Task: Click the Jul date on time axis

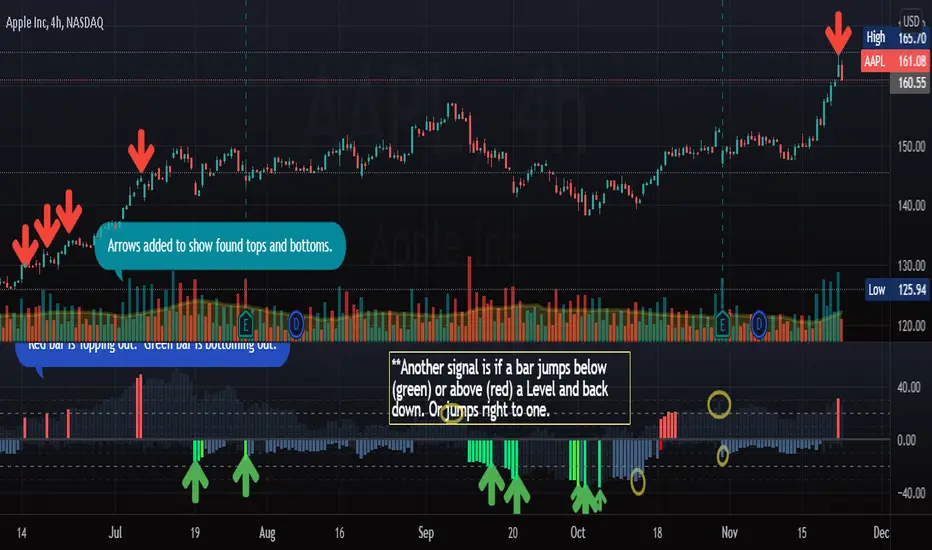Action: pyautogui.click(x=115, y=532)
